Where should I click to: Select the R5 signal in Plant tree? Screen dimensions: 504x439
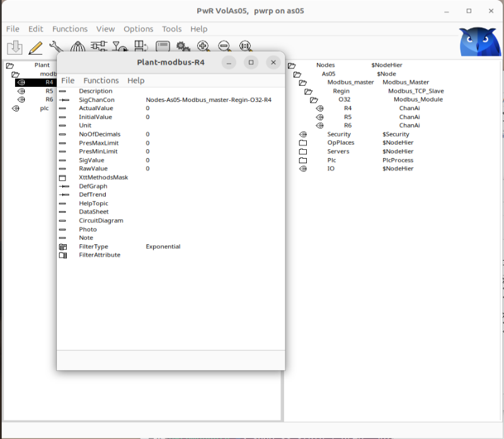[x=49, y=91]
